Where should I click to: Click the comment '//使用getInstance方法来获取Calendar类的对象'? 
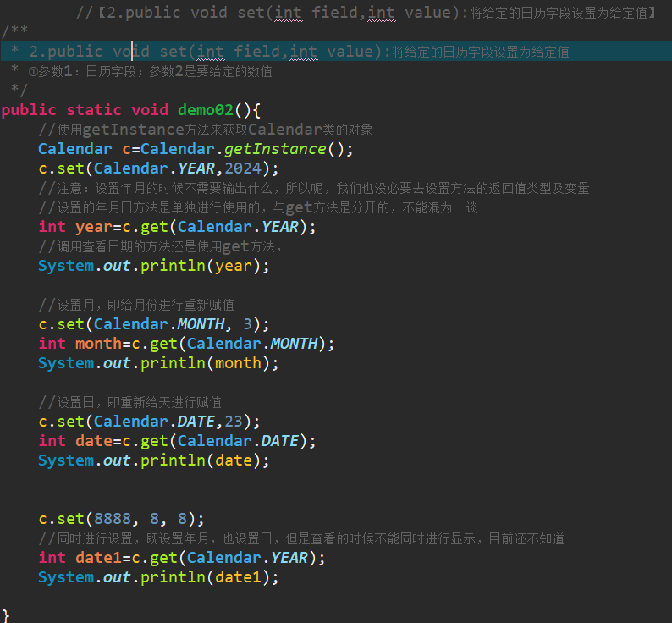206,130
